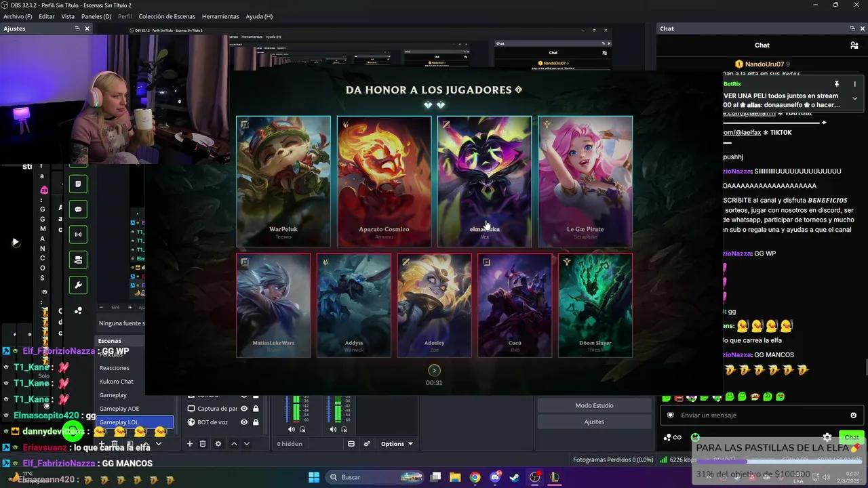Open Discord from taskbar

(495, 477)
